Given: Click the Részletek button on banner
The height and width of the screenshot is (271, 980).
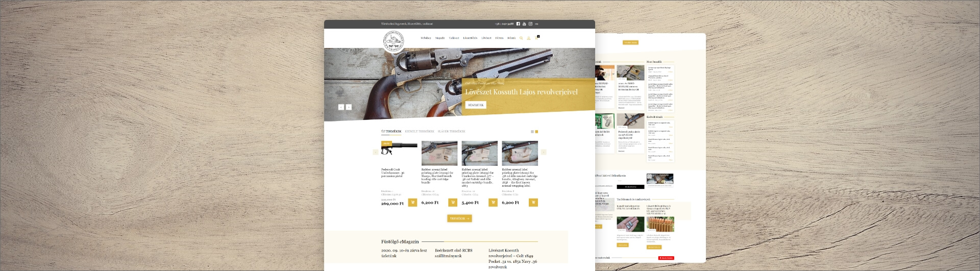Looking at the screenshot, I should pyautogui.click(x=476, y=105).
